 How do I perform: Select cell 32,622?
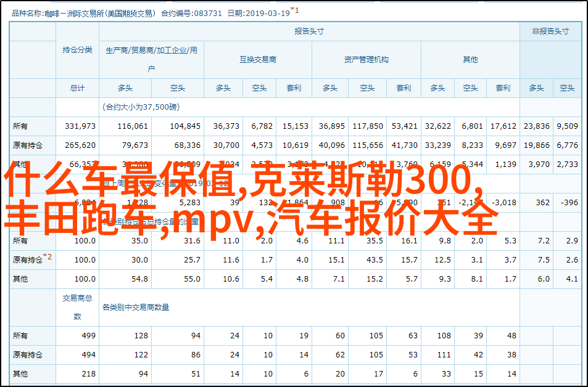pyautogui.click(x=438, y=126)
